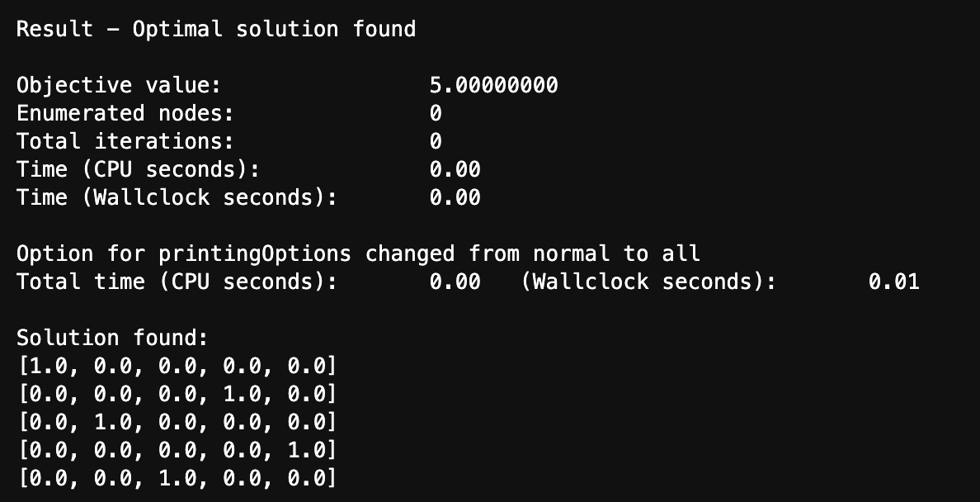Click the word 'printingOptions' in the output
Viewport: 980px width, 502px height.
click(x=255, y=253)
